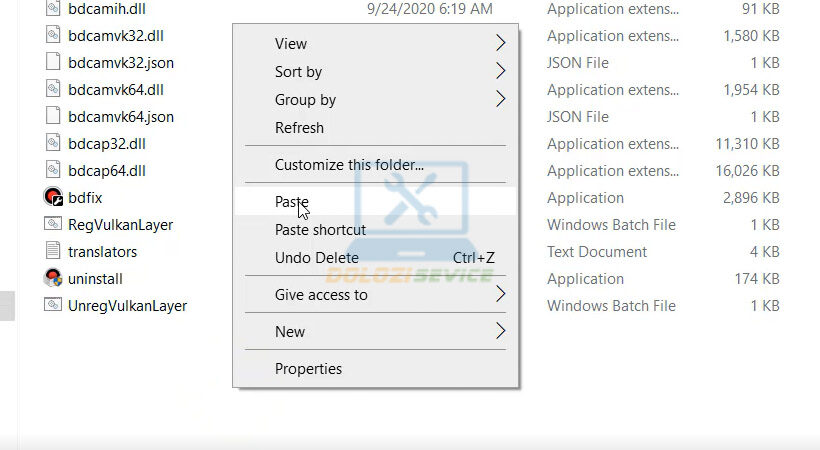Image resolution: width=820 pixels, height=450 pixels.
Task: Click Refresh in the context menu
Action: tap(299, 128)
